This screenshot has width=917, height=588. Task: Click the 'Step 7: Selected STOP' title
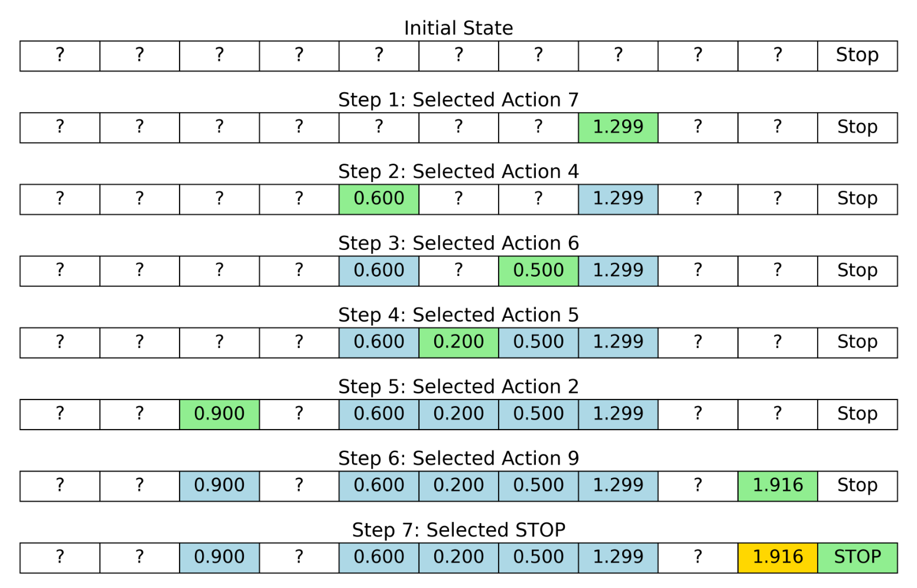458,530
